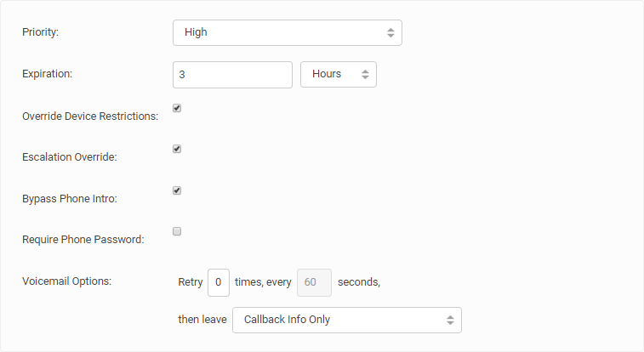Click the 'Retry' text before the count field
The width and height of the screenshot is (644, 352).
pyautogui.click(x=191, y=282)
